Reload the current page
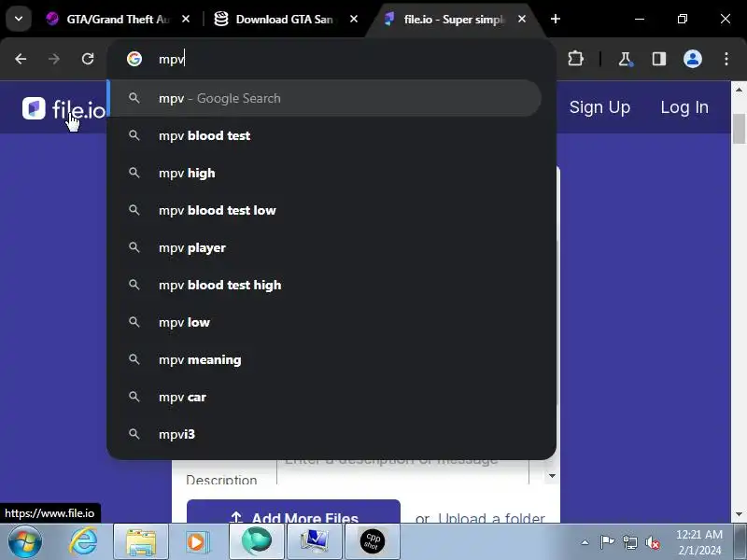The width and height of the screenshot is (747, 560). point(88,59)
